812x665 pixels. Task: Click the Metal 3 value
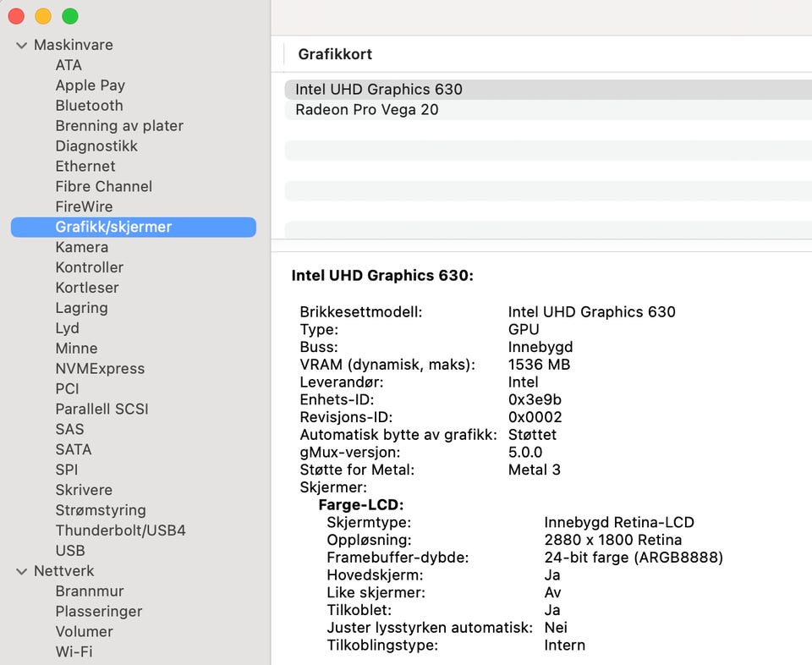point(534,470)
